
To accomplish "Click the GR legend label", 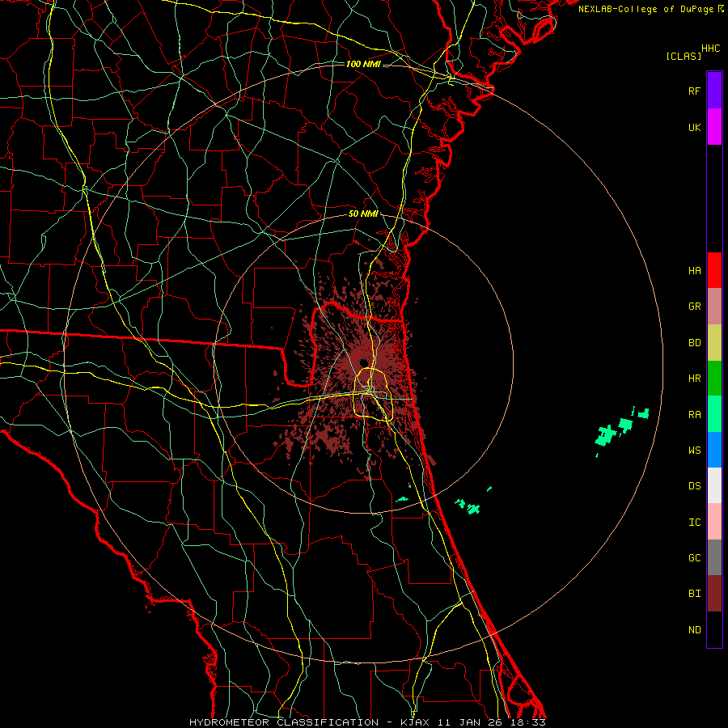I will click(x=694, y=307).
